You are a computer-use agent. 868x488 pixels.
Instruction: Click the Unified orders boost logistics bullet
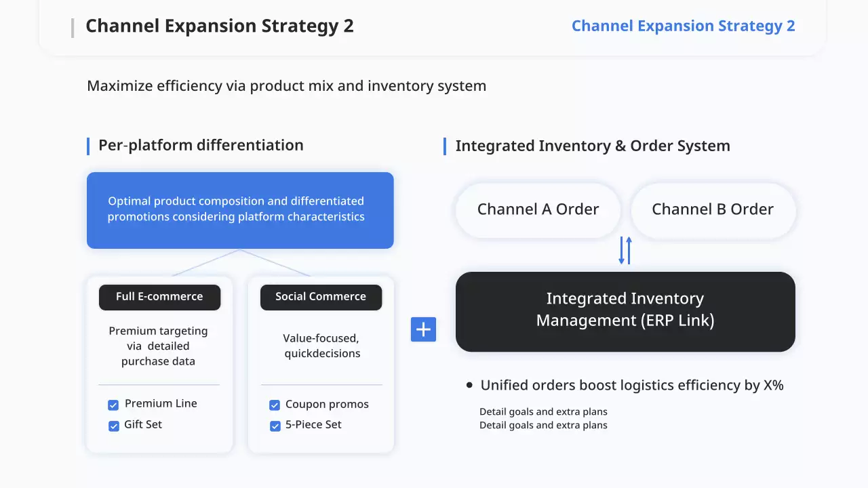click(x=631, y=385)
